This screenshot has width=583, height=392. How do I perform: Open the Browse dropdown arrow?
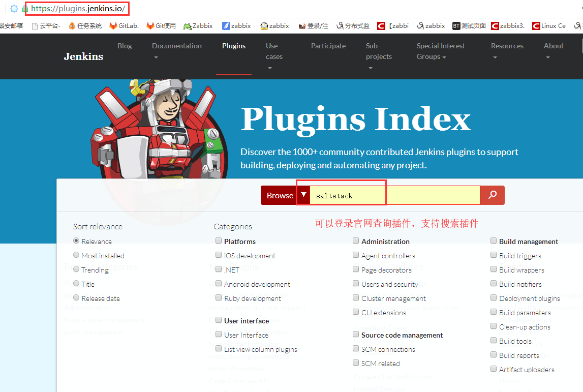pos(303,195)
